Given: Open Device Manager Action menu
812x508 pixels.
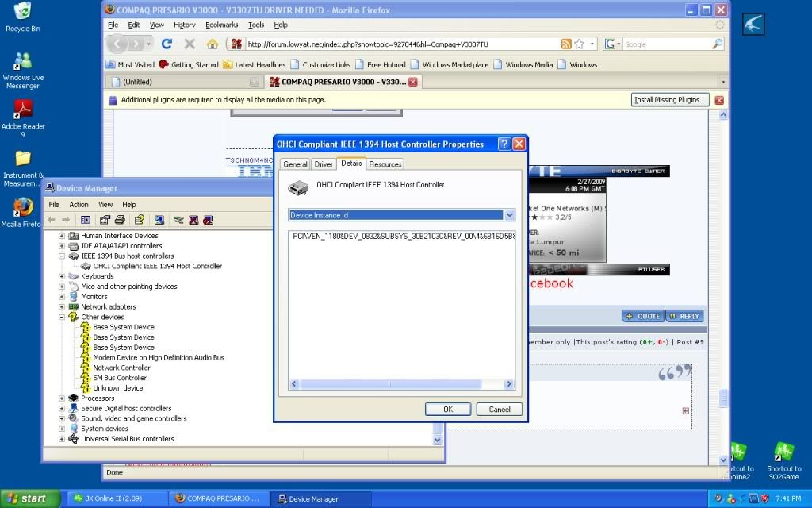Looking at the screenshot, I should click(79, 205).
